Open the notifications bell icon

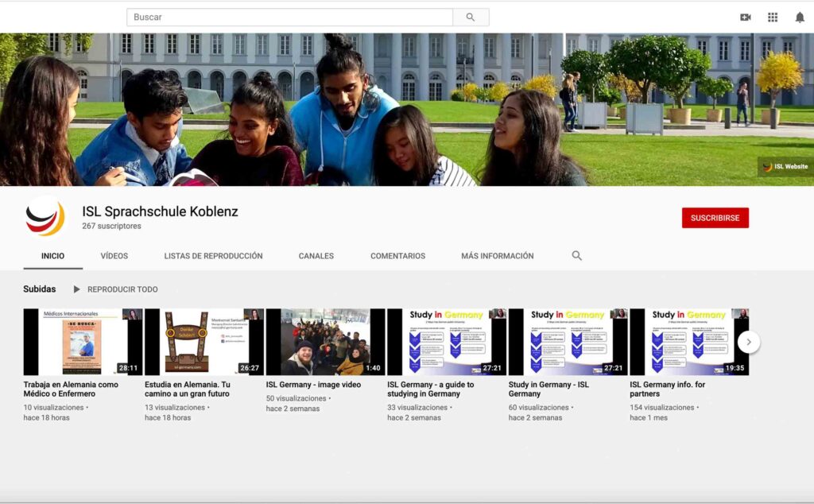click(x=800, y=17)
